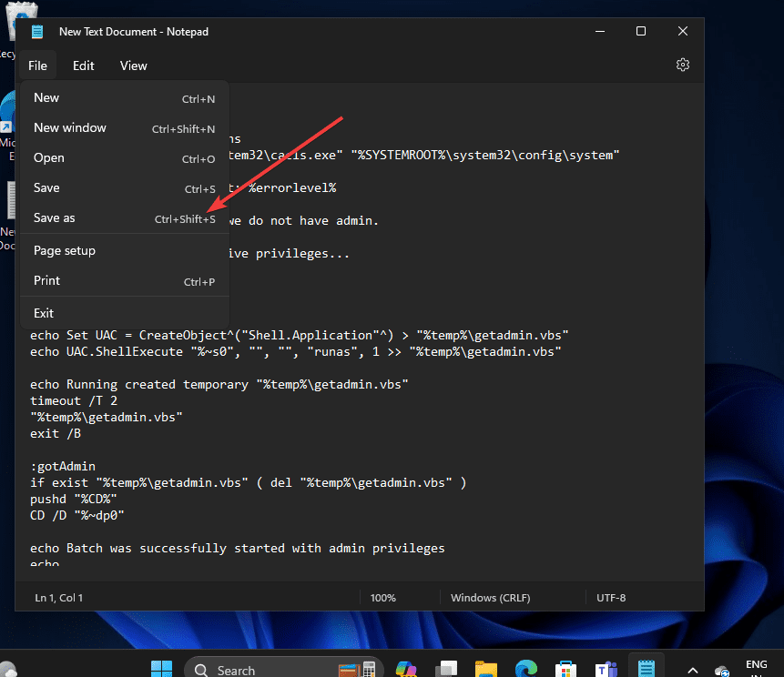Click the OneDrive cloud tray icon
Screen dimensions: 784x677
coord(721,671)
